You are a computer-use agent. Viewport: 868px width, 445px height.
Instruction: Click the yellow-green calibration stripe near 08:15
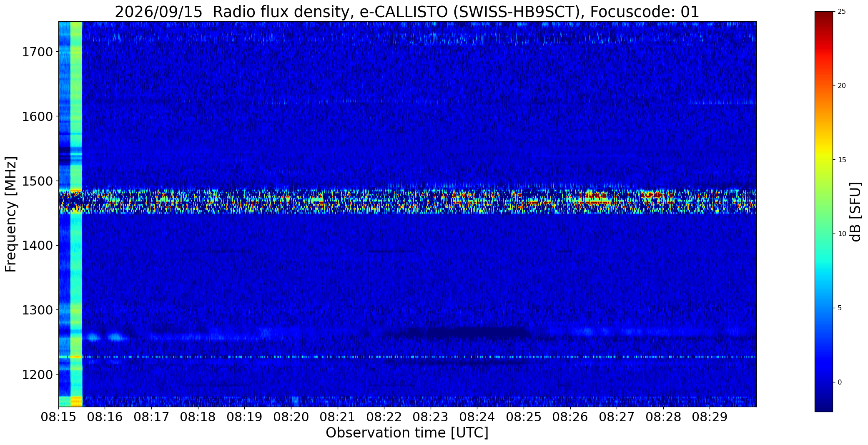tap(76, 214)
